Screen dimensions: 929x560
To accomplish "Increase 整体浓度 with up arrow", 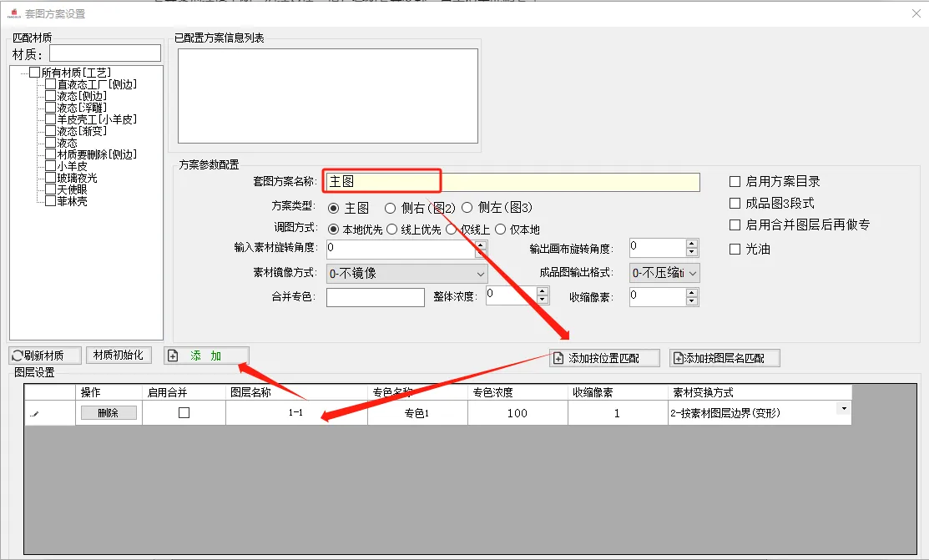I will tap(542, 291).
